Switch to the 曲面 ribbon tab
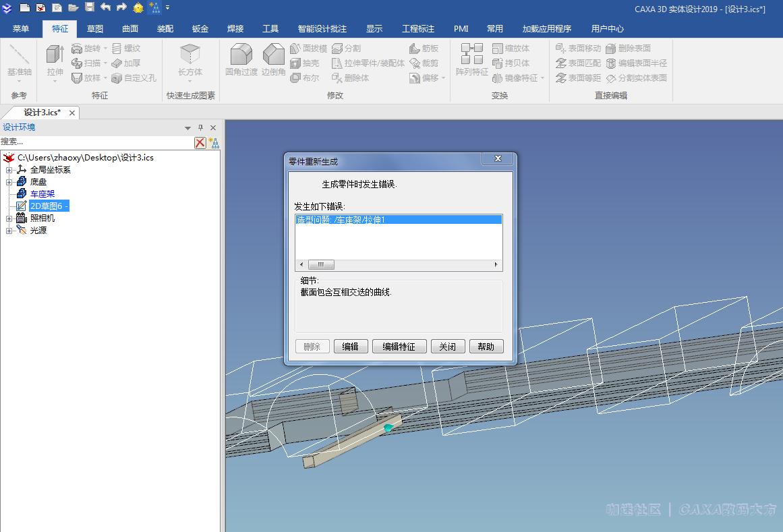783x532 pixels. tap(130, 29)
